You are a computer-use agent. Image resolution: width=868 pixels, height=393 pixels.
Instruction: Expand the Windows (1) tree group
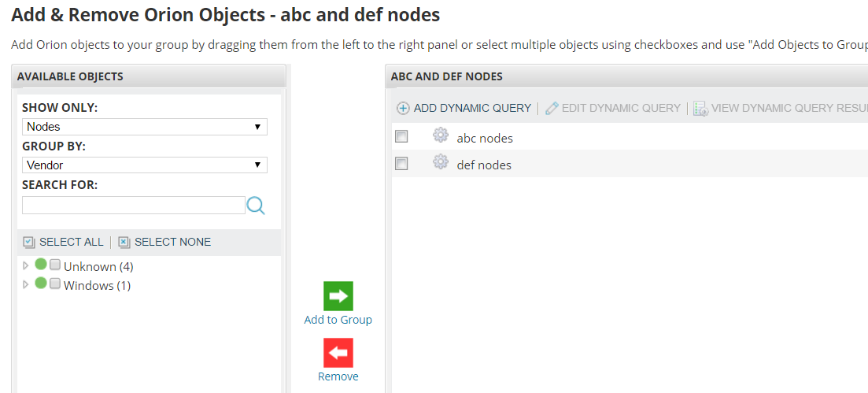25,285
